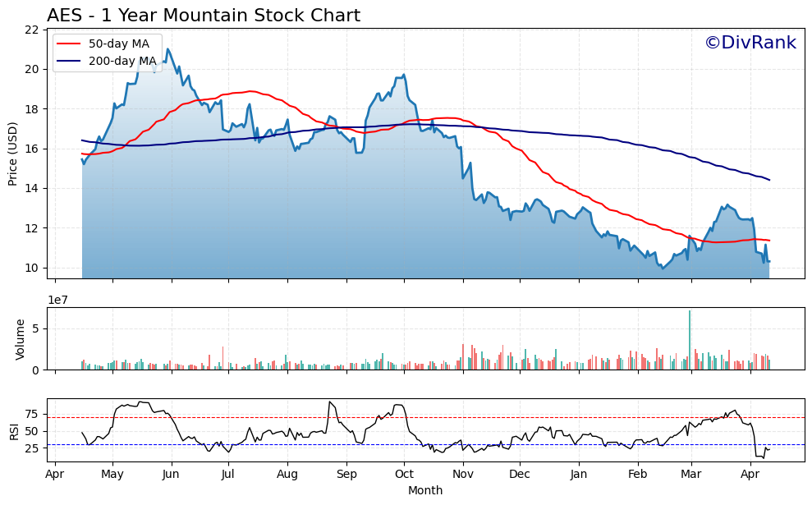Click the "Oct" month label
812x505 pixels.
click(x=404, y=475)
